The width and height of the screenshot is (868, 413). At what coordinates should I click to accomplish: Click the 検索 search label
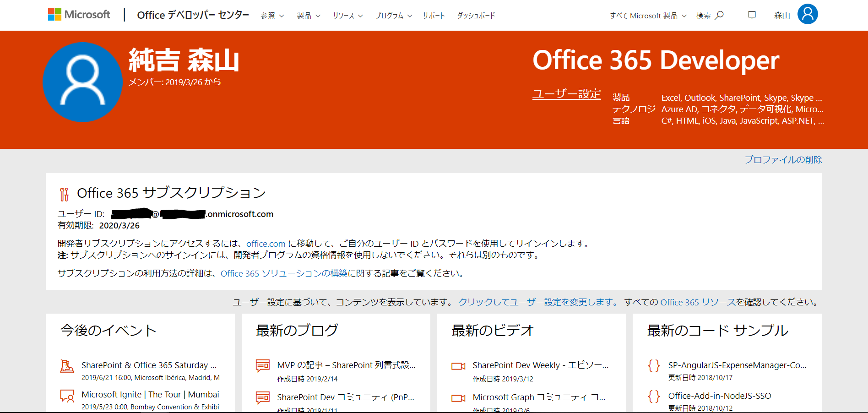[704, 16]
